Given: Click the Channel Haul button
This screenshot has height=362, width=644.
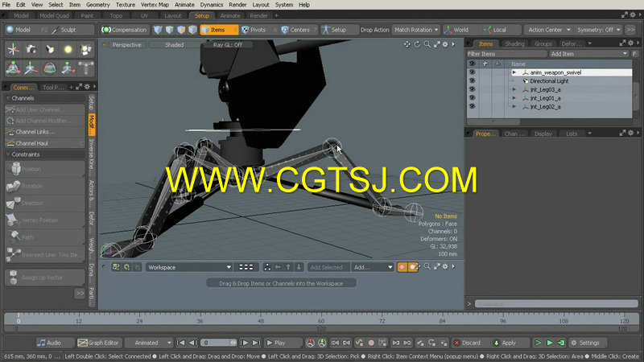Looking at the screenshot, I should point(45,143).
